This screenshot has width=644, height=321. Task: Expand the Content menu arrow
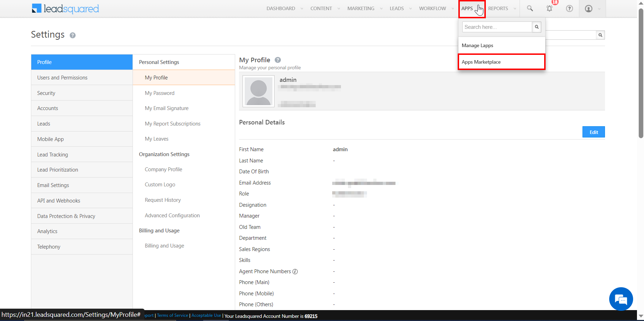[339, 9]
